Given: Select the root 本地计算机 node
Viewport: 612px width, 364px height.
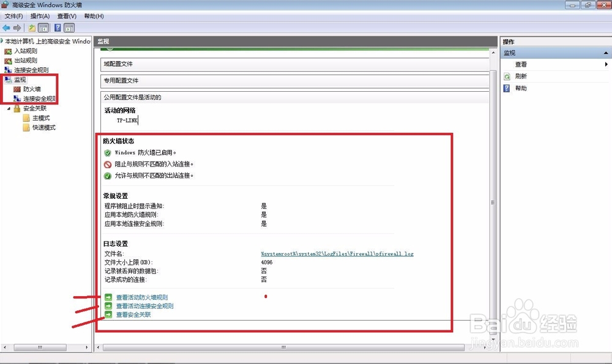Looking at the screenshot, I should pos(48,42).
